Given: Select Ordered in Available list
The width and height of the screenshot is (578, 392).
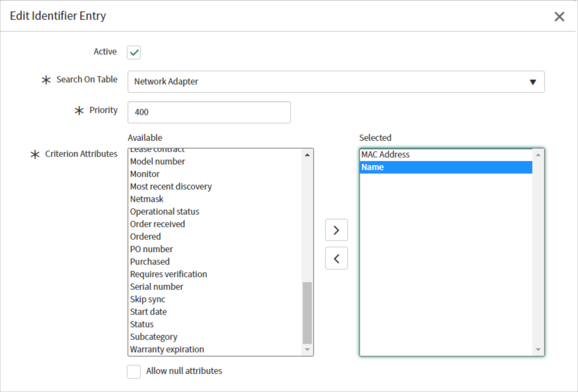Looking at the screenshot, I should 215,237.
